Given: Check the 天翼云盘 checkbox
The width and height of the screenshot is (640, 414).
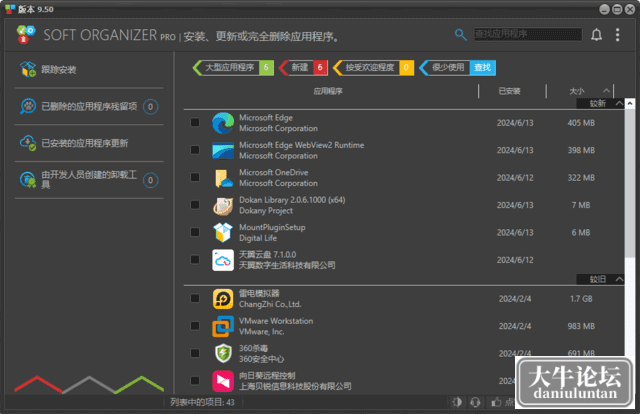Looking at the screenshot, I should [195, 260].
